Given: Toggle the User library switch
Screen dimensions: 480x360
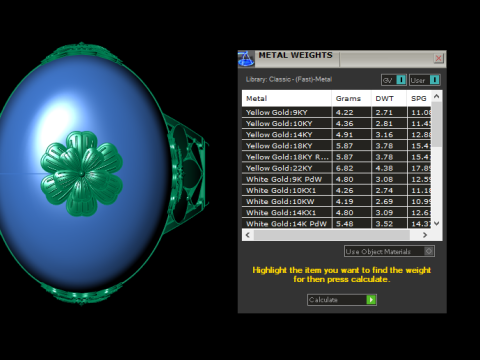Looking at the screenshot, I should [x=425, y=80].
